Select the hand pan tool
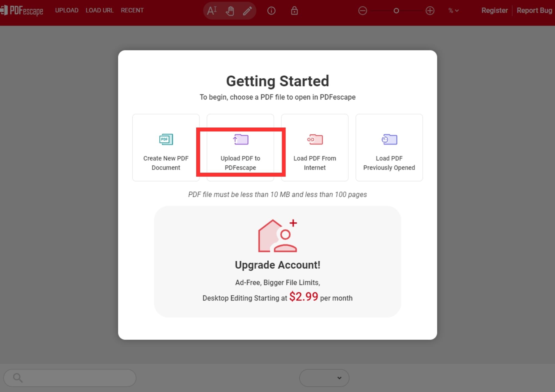 point(230,11)
